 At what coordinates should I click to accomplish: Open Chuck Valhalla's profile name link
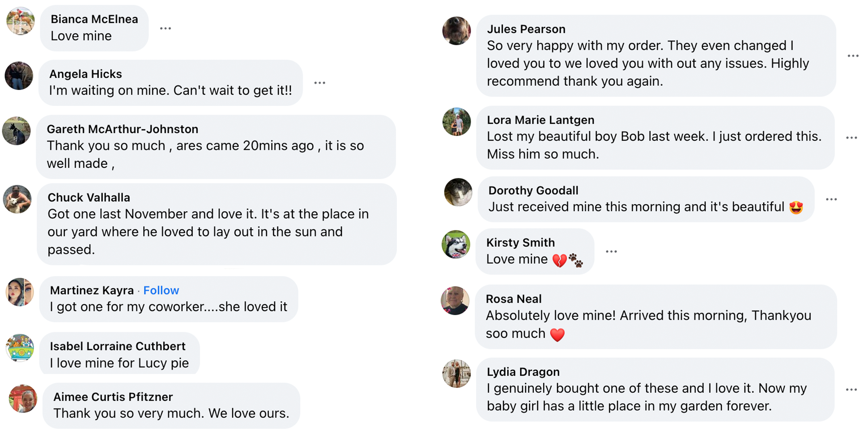pyautogui.click(x=89, y=197)
